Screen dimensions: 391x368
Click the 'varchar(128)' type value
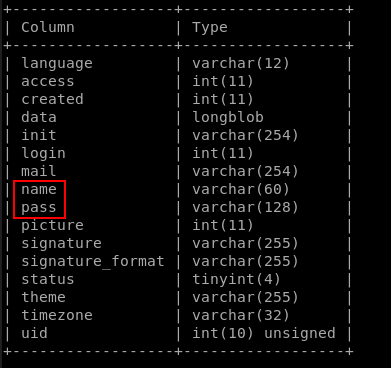point(245,208)
